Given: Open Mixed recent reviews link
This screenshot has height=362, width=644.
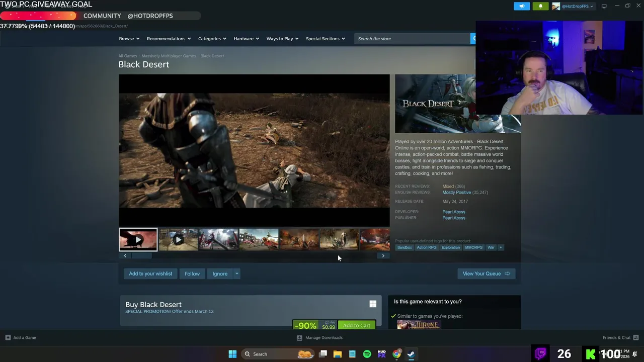Looking at the screenshot, I should 448,187.
